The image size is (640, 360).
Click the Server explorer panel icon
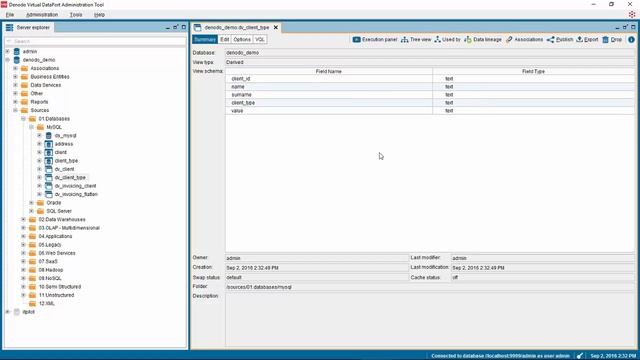(9, 27)
